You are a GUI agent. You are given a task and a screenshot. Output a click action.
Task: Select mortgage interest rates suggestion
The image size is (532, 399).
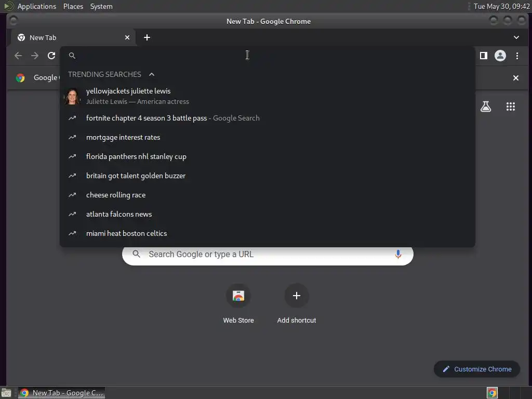[268, 137]
